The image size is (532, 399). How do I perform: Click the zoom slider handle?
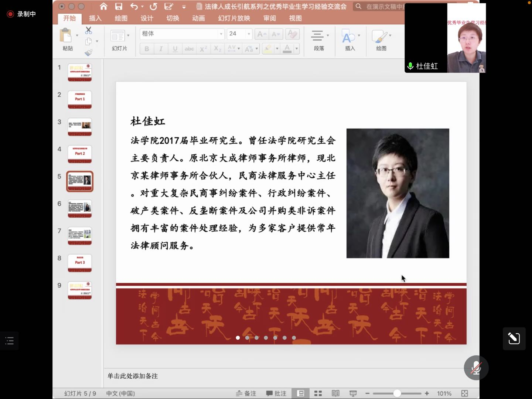(x=397, y=393)
